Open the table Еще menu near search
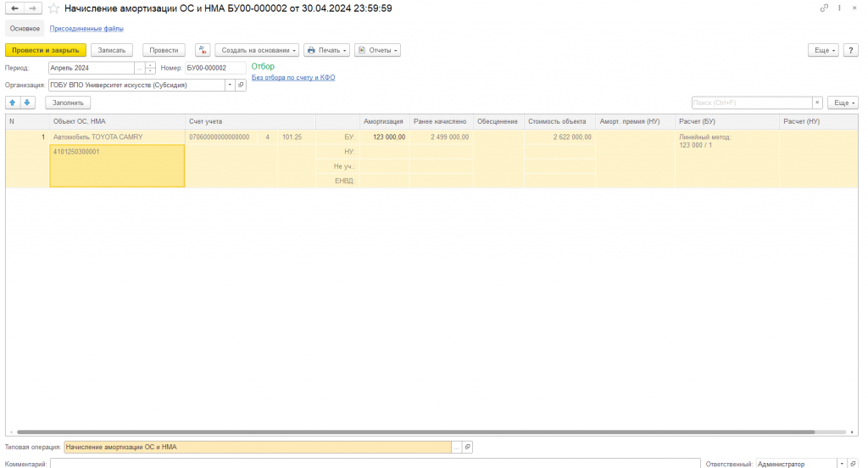 tap(843, 103)
